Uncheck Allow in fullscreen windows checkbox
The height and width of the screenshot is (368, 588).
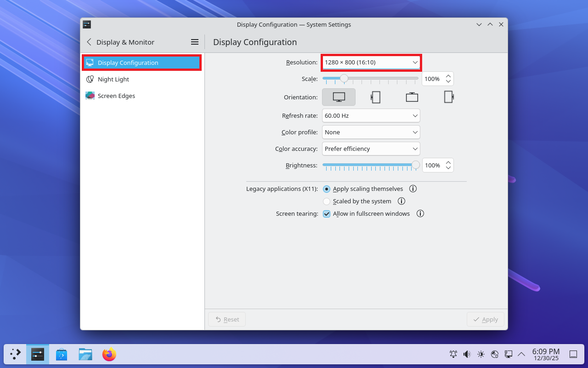(x=327, y=214)
